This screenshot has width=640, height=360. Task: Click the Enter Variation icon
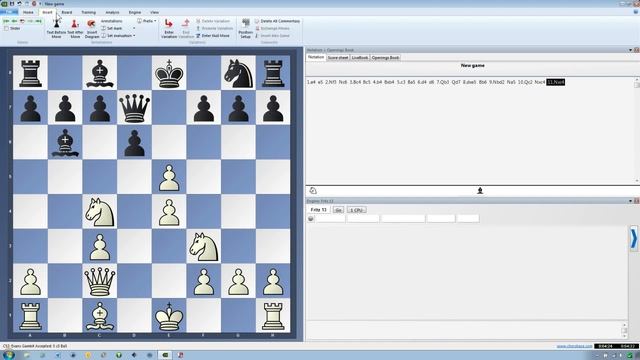coord(169,24)
